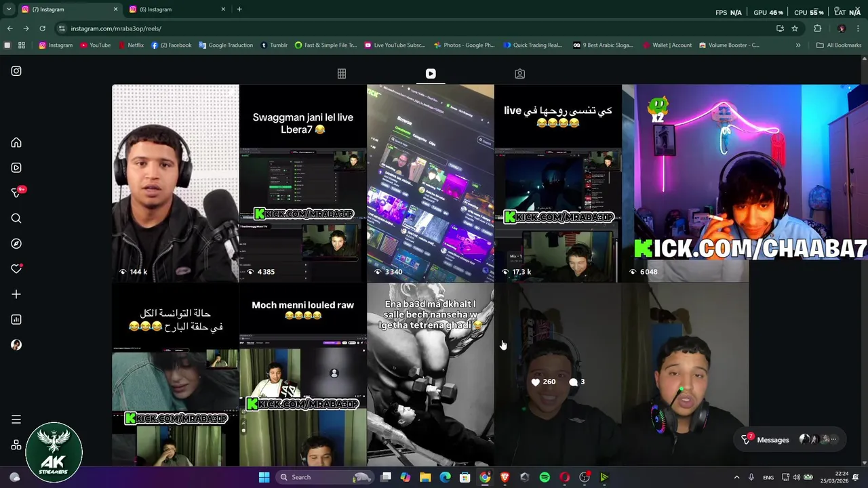Open reel with 17,3 k views
This screenshot has width=868, height=488.
(x=558, y=183)
